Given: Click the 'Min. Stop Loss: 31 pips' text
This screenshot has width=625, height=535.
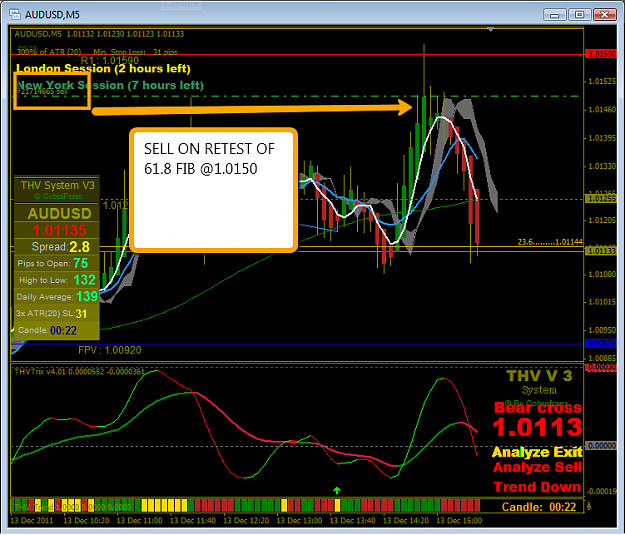Looking at the screenshot, I should point(135,52).
